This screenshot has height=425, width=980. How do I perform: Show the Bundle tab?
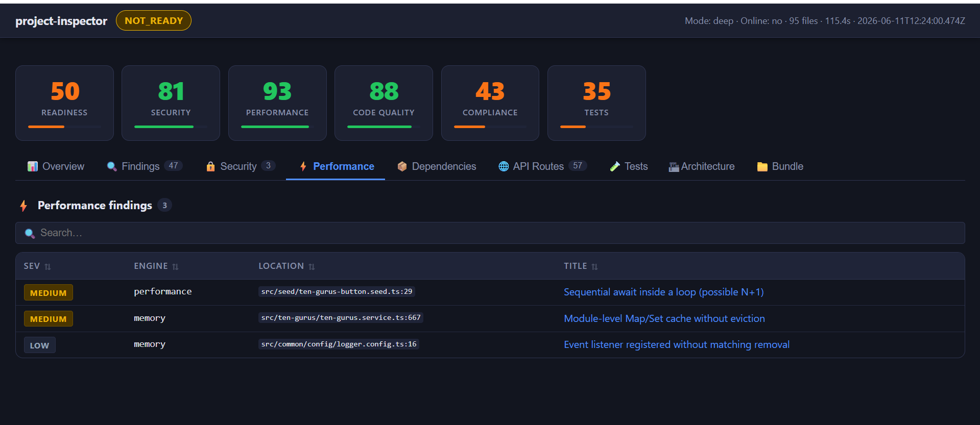(x=780, y=166)
